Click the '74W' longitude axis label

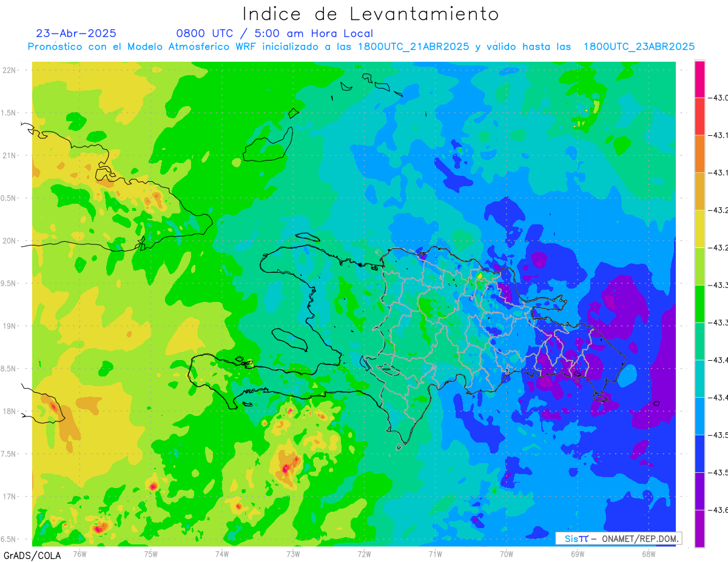pos(222,553)
